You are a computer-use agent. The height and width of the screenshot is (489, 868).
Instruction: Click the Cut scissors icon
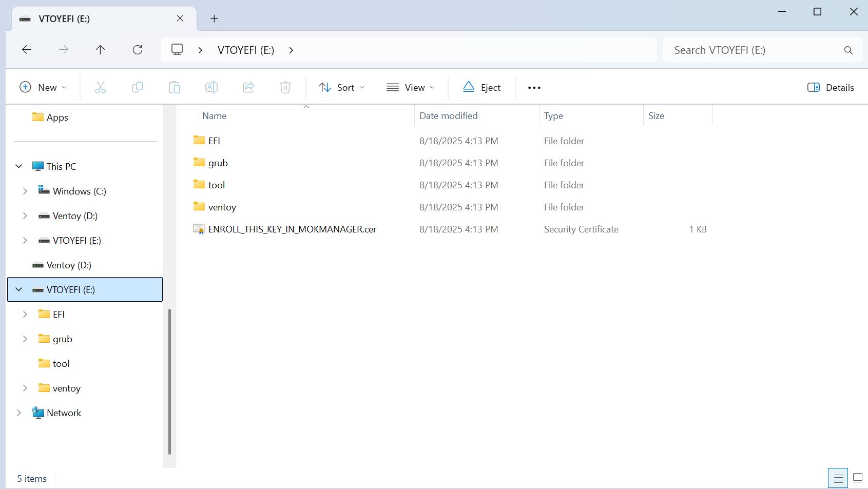coord(101,88)
